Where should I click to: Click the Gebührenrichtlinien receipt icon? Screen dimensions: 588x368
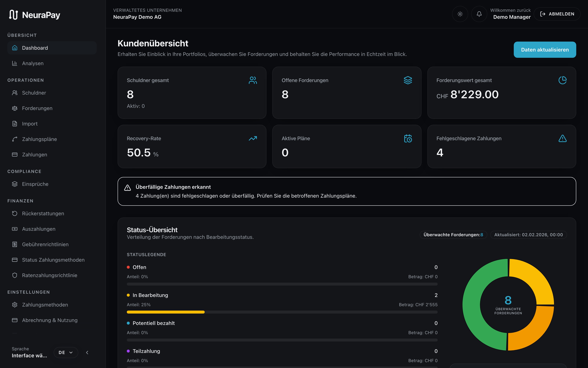pyautogui.click(x=15, y=244)
